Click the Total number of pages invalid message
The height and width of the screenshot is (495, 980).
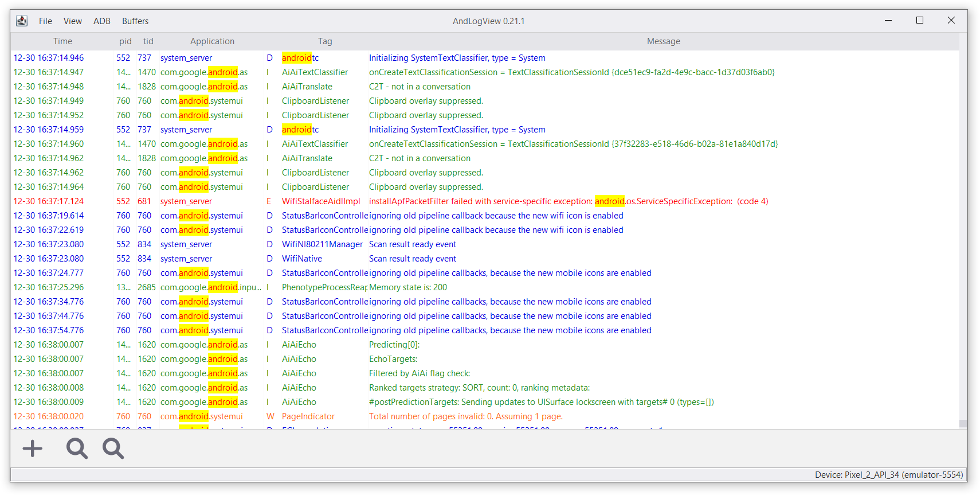(x=466, y=416)
